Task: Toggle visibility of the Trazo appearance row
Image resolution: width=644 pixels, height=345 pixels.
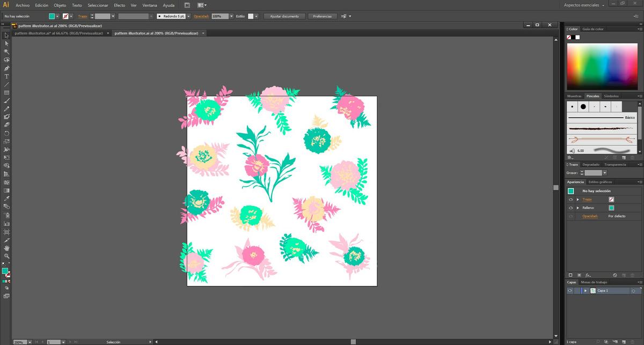Action: click(x=570, y=199)
